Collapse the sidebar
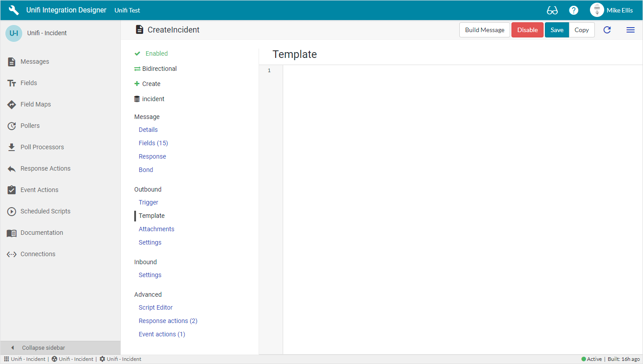Image resolution: width=643 pixels, height=364 pixels. tap(43, 348)
